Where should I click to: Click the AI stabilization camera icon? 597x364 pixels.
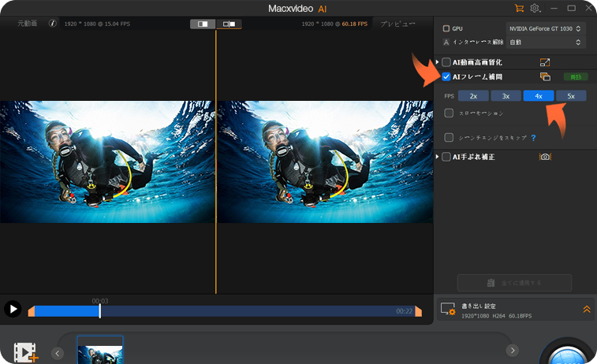(545, 157)
